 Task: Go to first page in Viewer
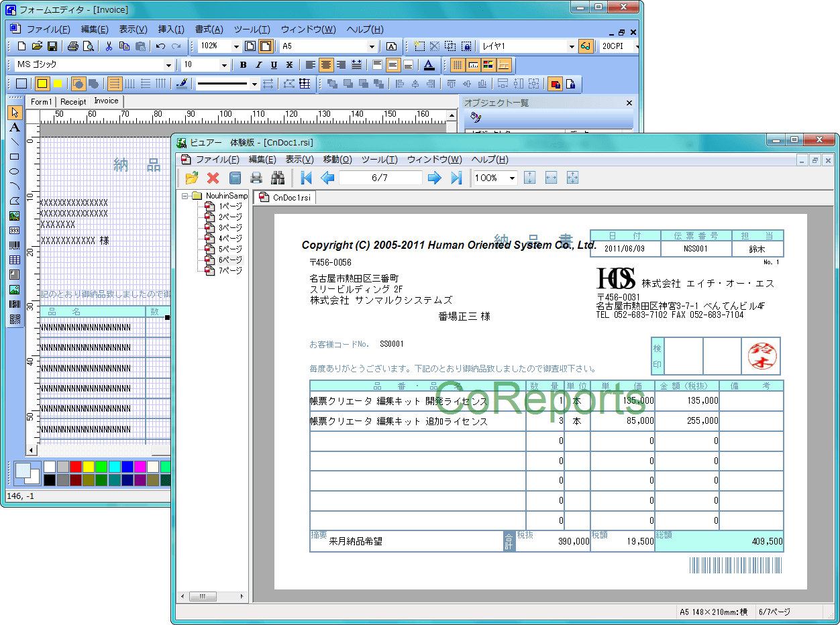[x=307, y=178]
